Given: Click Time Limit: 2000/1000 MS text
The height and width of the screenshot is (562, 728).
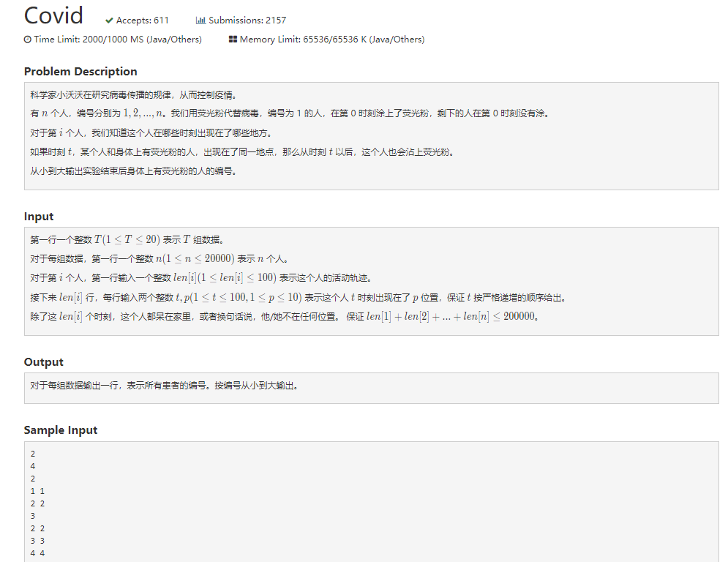Looking at the screenshot, I should tap(118, 40).
